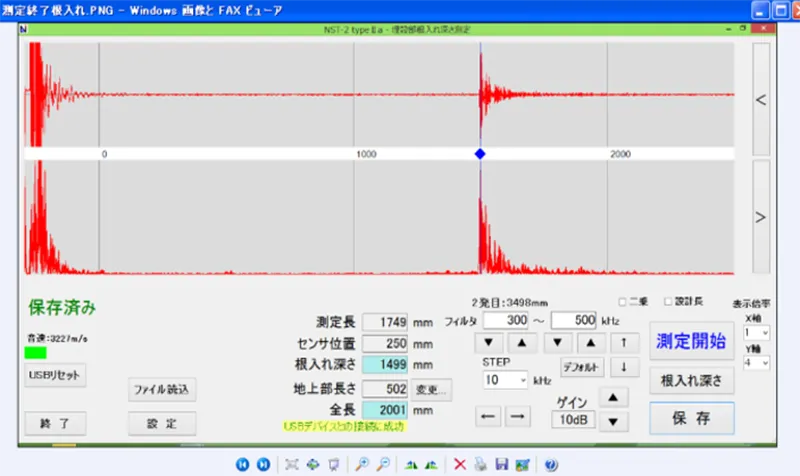Screen dimensions: 800x476
Task: Click the print icon in viewer toolbar
Action: click(x=480, y=464)
